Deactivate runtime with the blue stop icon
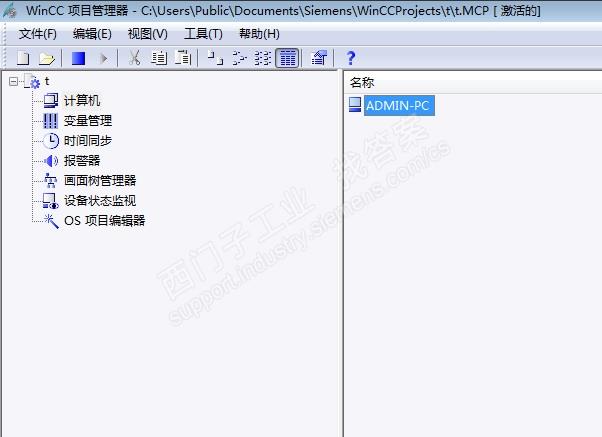The image size is (602, 437). 78,58
